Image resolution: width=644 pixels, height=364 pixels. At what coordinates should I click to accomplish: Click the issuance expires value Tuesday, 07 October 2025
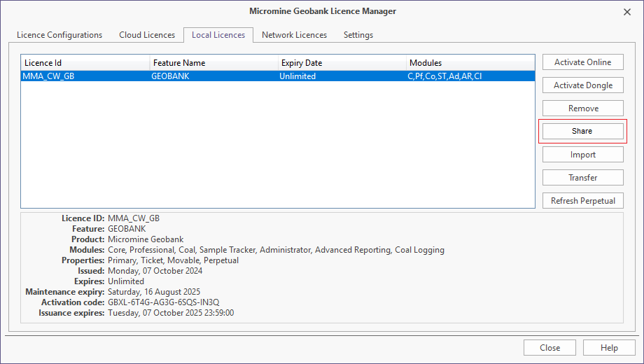click(x=171, y=313)
